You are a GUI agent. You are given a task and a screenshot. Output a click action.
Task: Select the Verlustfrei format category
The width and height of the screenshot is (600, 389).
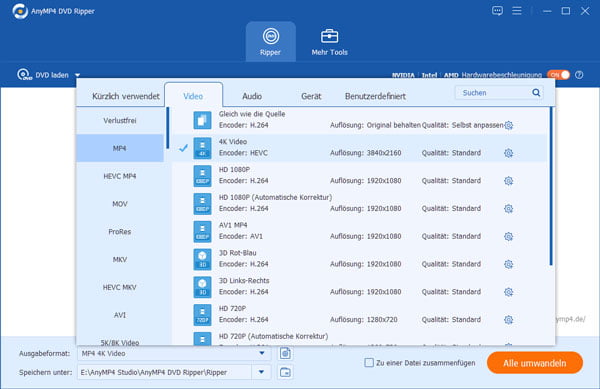tap(120, 120)
